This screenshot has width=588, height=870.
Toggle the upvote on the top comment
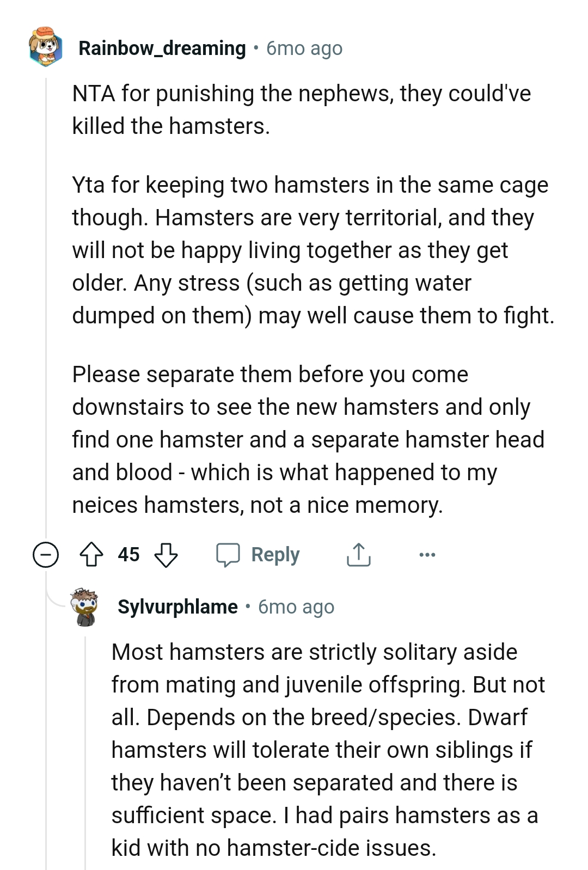click(x=93, y=555)
